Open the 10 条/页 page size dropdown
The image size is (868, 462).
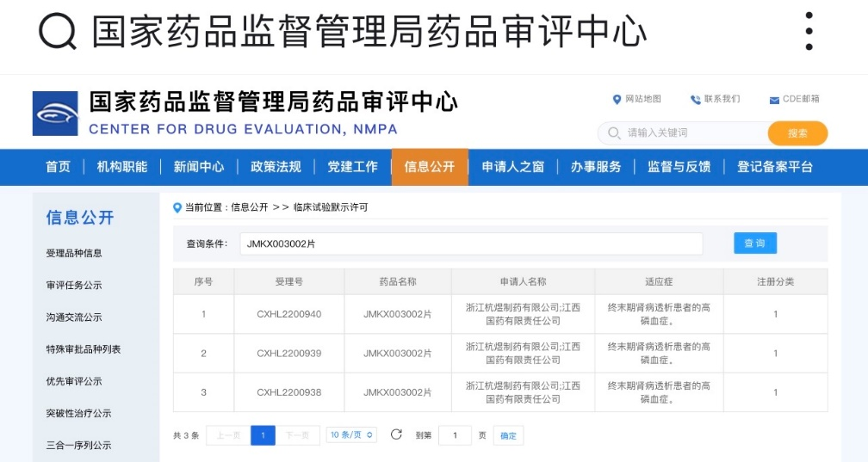point(351,434)
